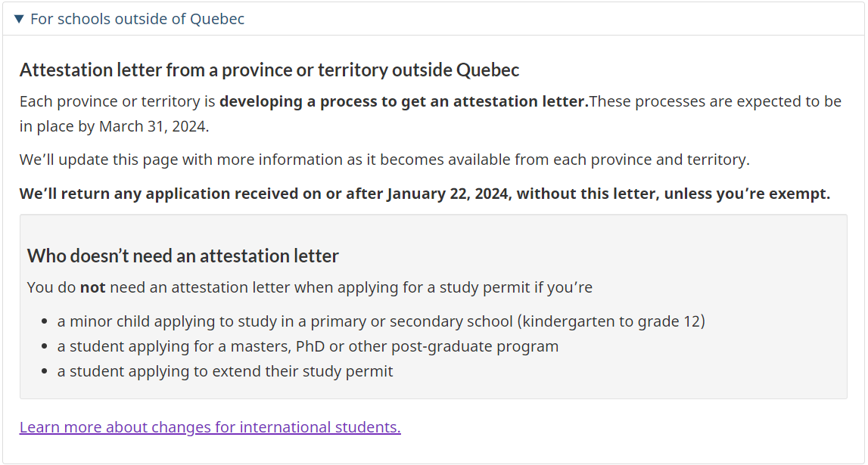Viewport: 868px width, 465px height.
Task: Click the 'extend their study permit' bullet item
Action: point(225,371)
